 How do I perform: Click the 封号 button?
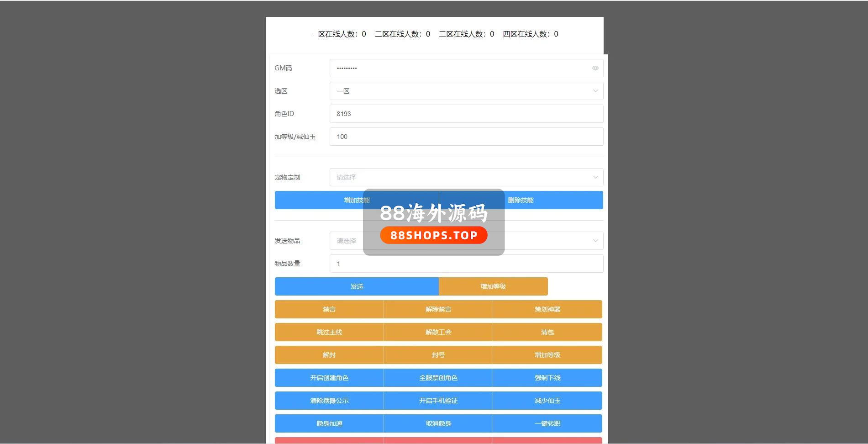(x=438, y=355)
